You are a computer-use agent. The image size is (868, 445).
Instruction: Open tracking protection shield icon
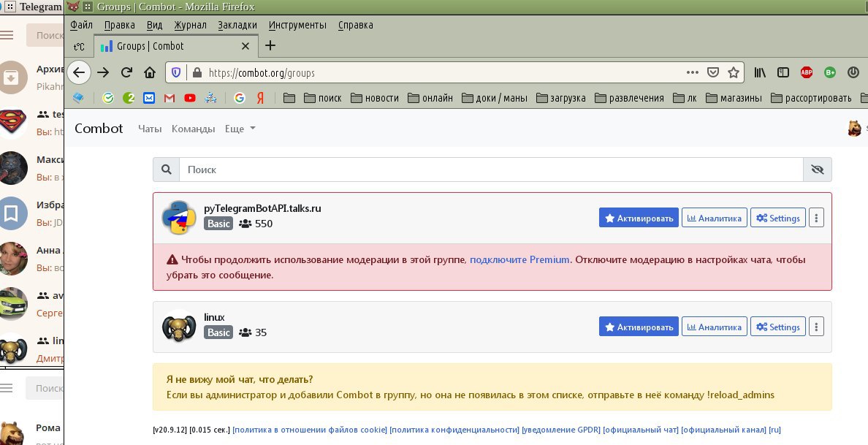[176, 72]
